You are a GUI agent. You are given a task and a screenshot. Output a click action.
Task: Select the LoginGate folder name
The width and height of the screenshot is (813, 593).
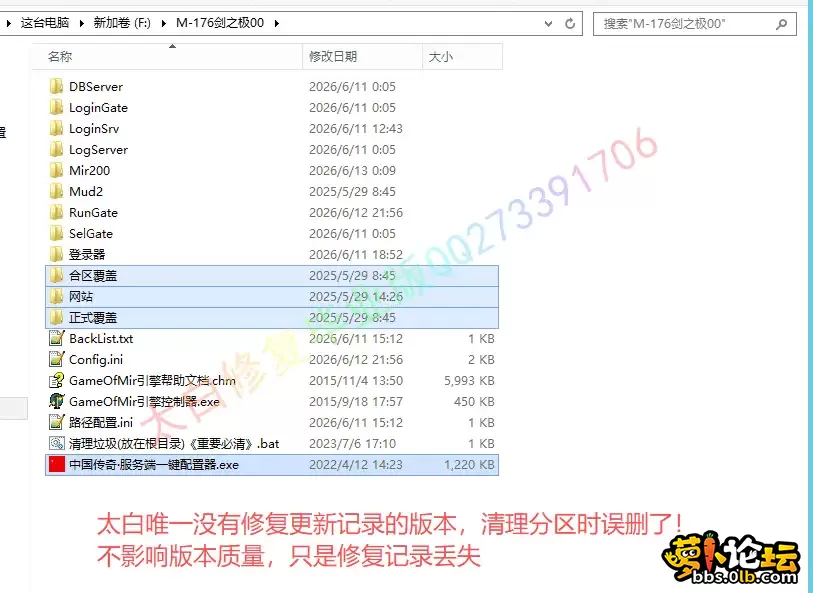99,108
